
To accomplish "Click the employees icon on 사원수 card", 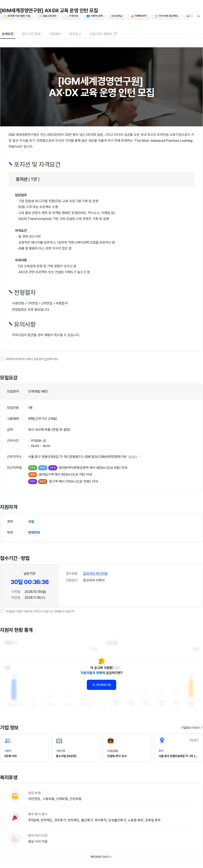I will (x=8, y=741).
